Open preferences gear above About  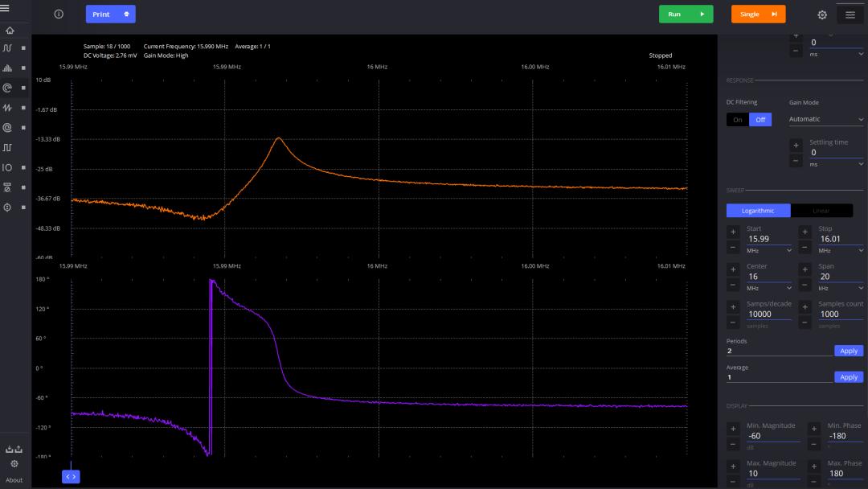pyautogui.click(x=14, y=464)
